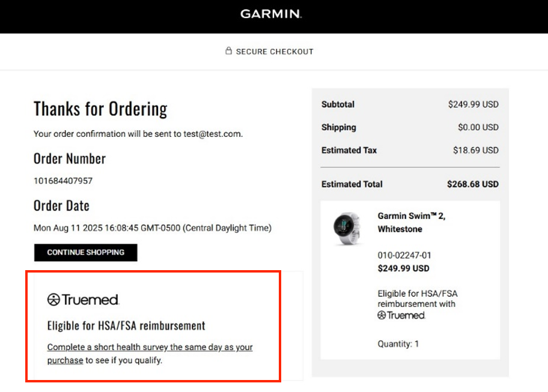Click the Estimated Tax amount $18.69 USD
Screen dimensions: 548x392
[x=475, y=150]
